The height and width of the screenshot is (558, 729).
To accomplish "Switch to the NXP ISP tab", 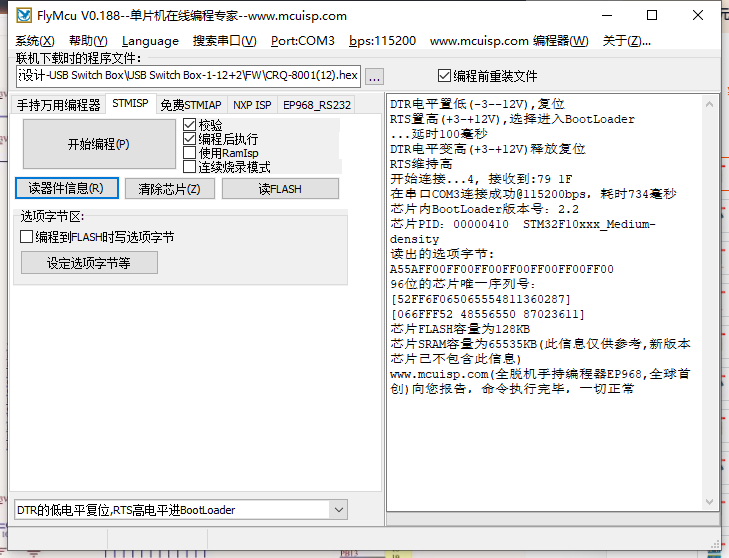I will 251,104.
